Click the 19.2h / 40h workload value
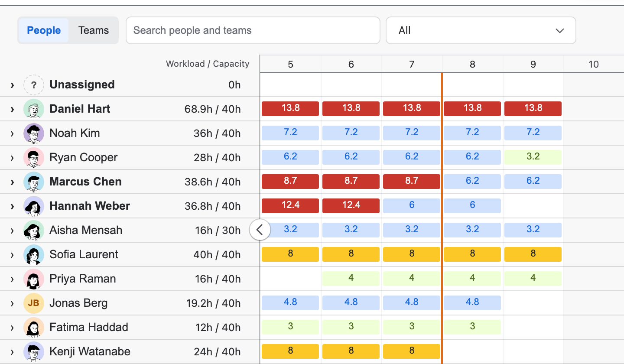This screenshot has height=364, width=624. (x=214, y=303)
